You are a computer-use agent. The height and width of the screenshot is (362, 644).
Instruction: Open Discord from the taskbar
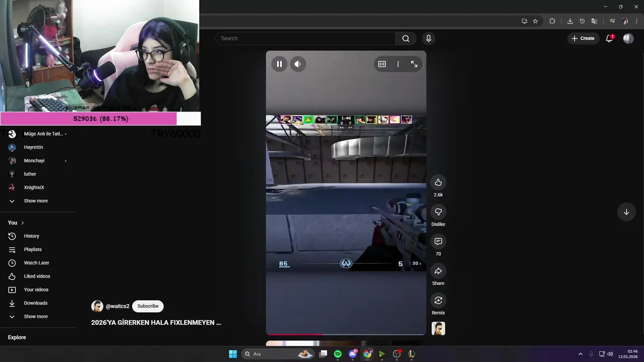[x=353, y=354]
